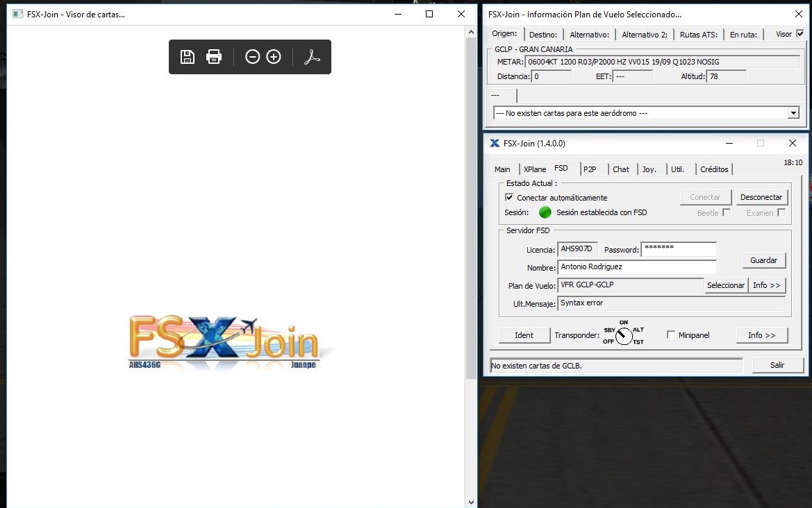Open the airport charts dropdown
Screen dimensions: 812x508
point(793,113)
